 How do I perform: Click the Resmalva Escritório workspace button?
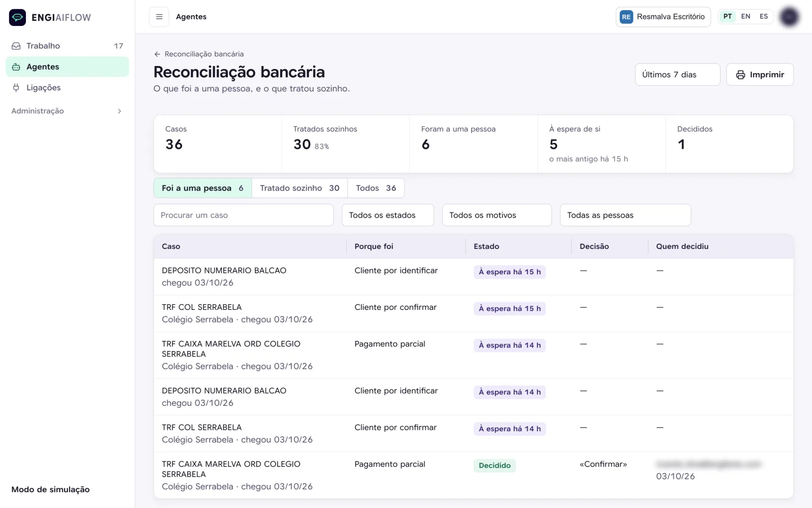663,17
